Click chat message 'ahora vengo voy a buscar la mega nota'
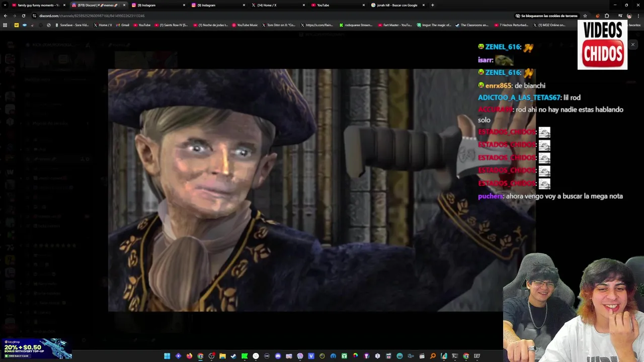The height and width of the screenshot is (362, 644). tap(564, 196)
